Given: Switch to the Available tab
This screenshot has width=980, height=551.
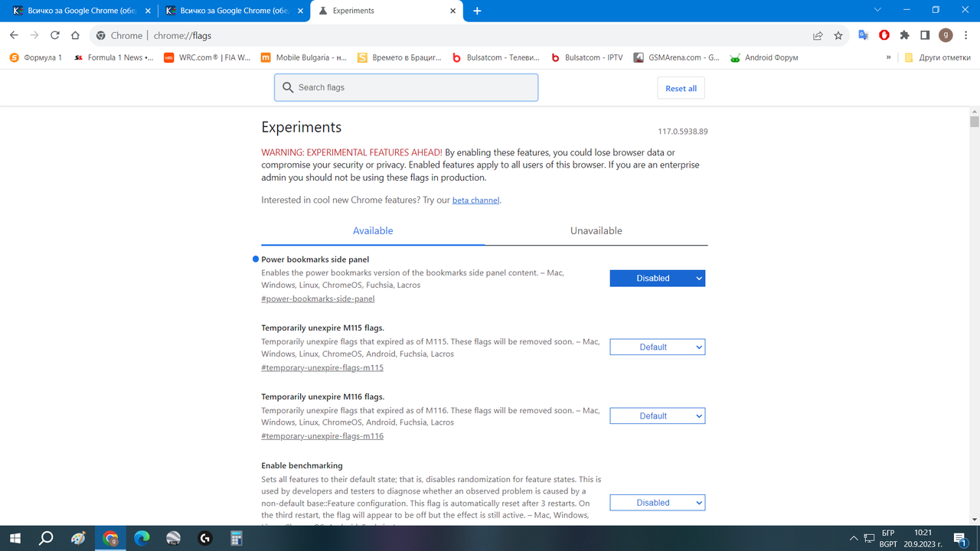Looking at the screenshot, I should point(373,231).
